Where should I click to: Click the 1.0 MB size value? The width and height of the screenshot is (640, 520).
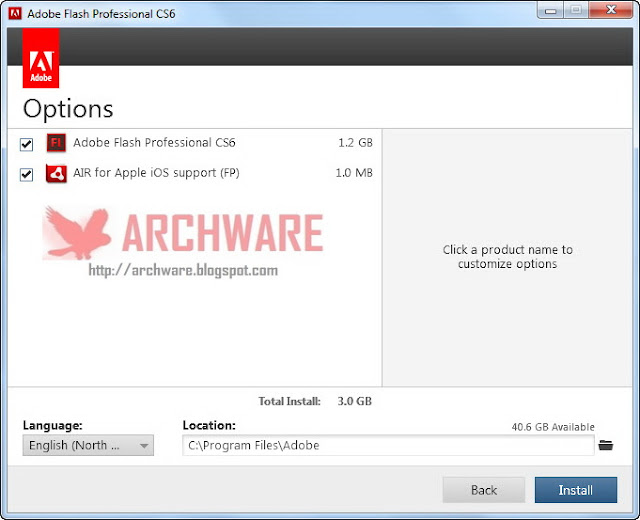pos(354,173)
